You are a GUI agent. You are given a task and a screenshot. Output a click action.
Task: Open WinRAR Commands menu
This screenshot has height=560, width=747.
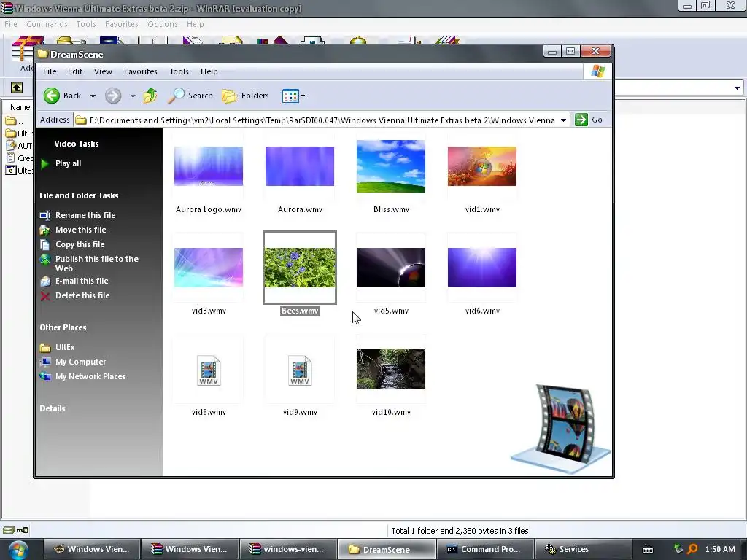(47, 24)
